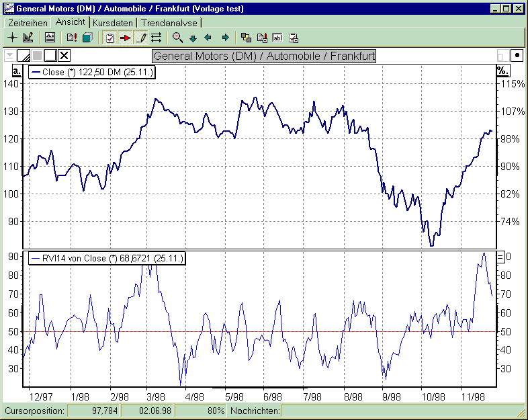Click the green left arrow icon
Screen dimensions: 528x420
pos(208,38)
